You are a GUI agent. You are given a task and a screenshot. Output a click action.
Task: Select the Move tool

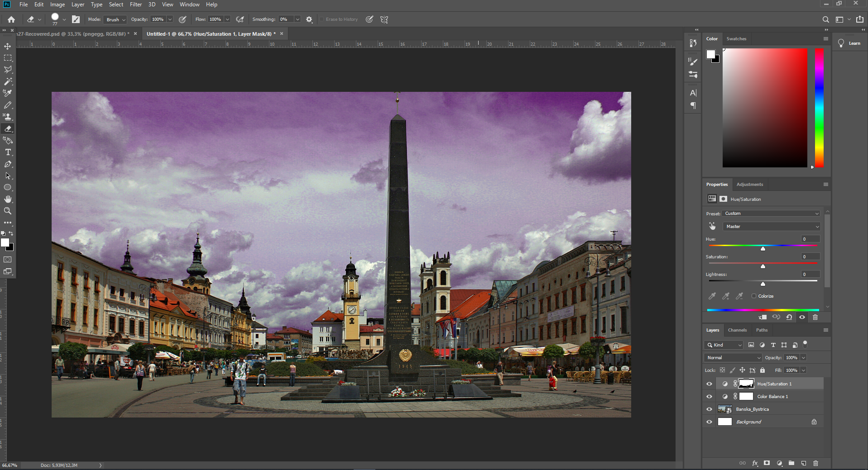coord(8,46)
